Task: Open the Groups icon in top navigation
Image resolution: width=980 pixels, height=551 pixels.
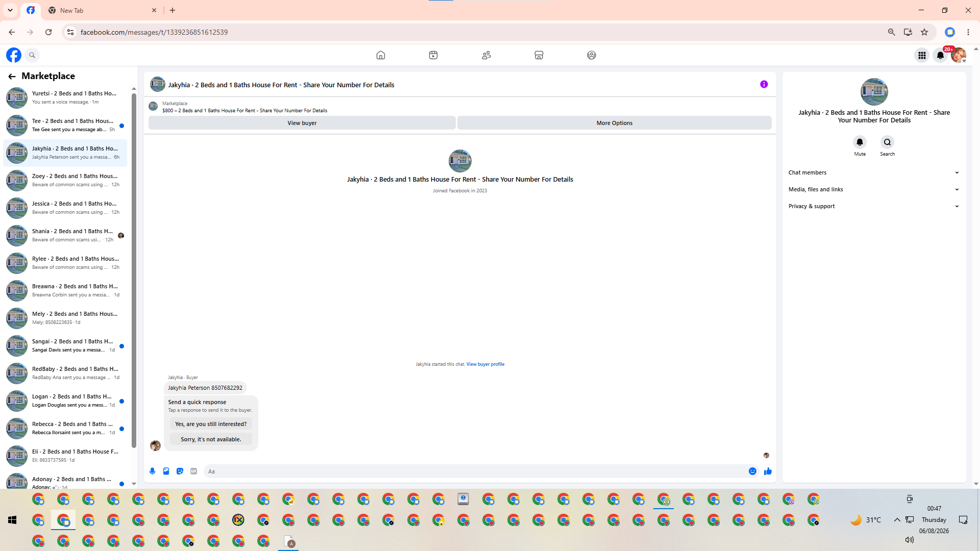Action: click(592, 55)
